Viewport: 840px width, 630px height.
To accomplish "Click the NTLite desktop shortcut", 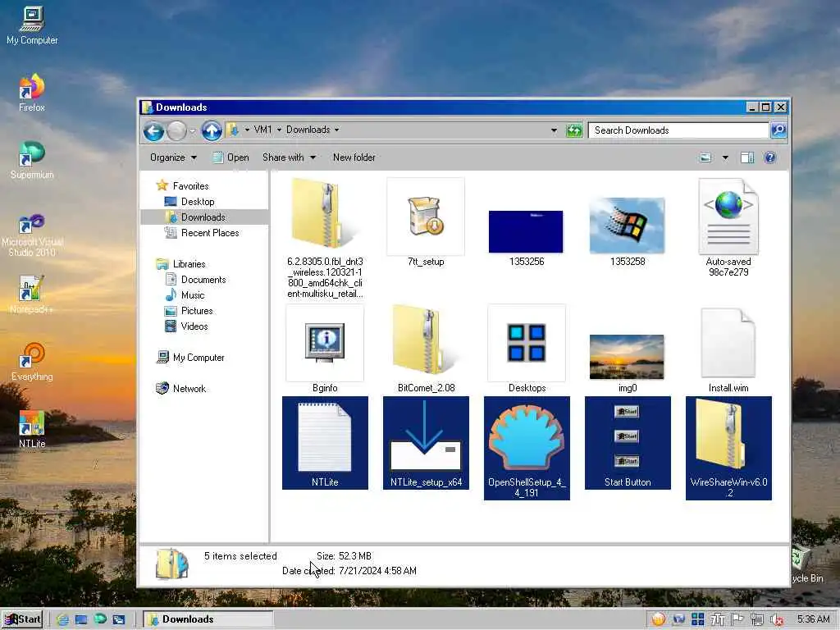I will 32,429.
